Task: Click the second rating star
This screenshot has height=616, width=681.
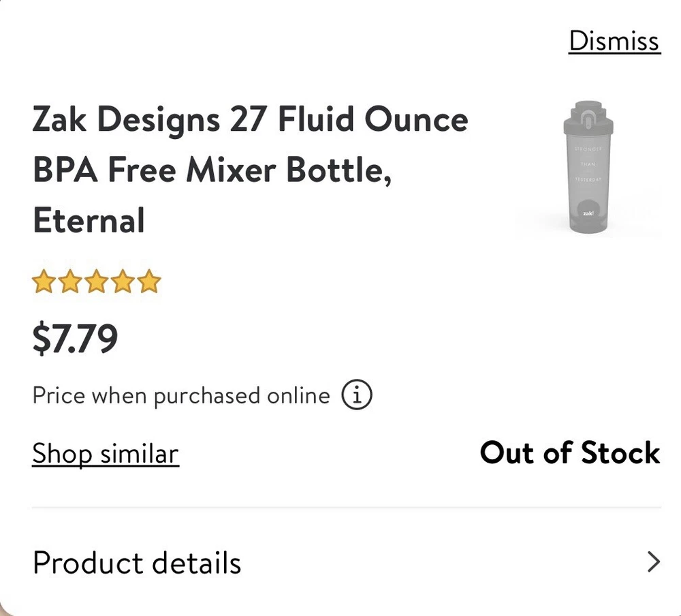Action: [x=70, y=281]
